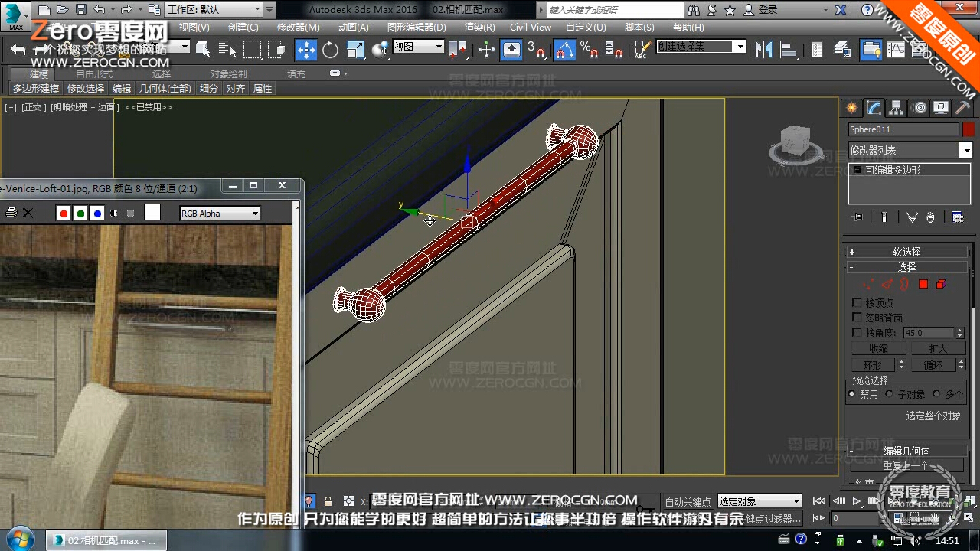Select the 子对象 preview radio button
The width and height of the screenshot is (980, 551).
coord(889,394)
